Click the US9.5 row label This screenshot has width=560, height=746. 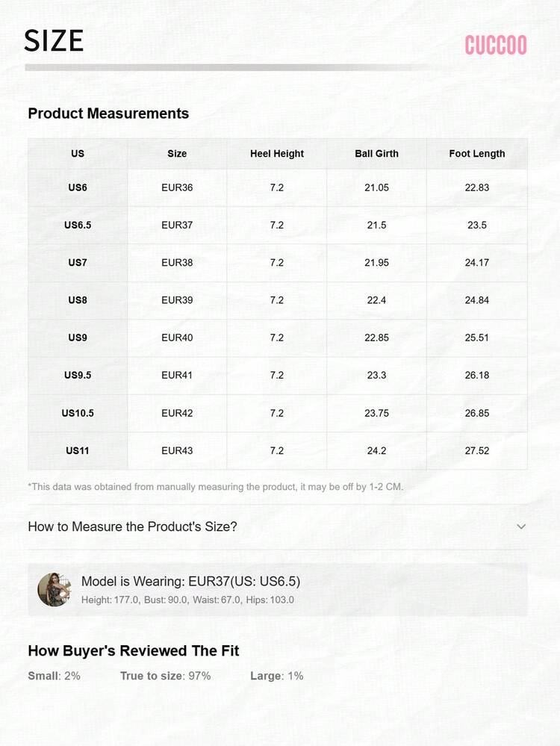78,375
